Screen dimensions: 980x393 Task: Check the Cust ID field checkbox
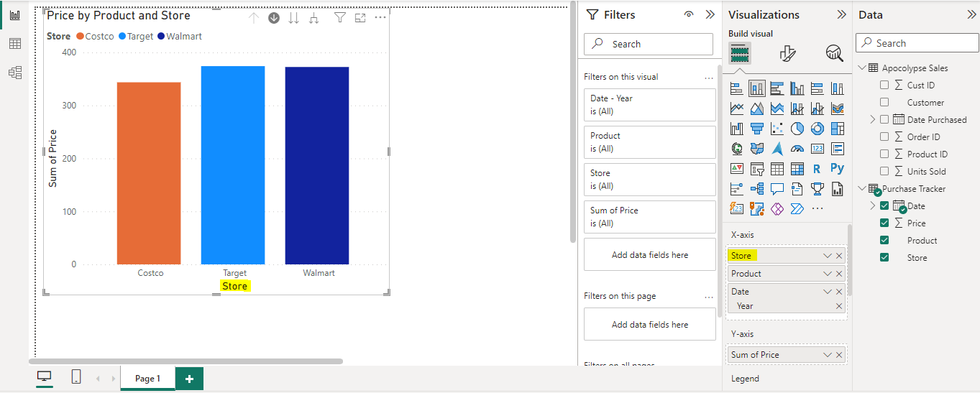click(884, 85)
